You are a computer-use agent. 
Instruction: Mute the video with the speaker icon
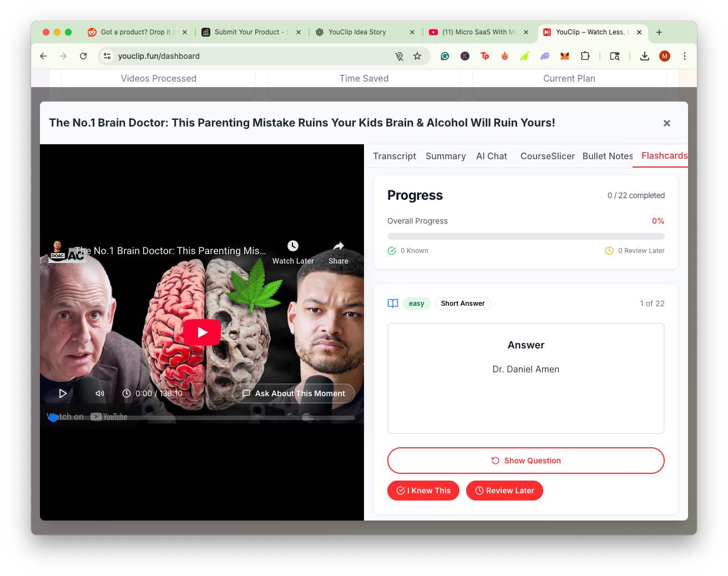tap(100, 393)
